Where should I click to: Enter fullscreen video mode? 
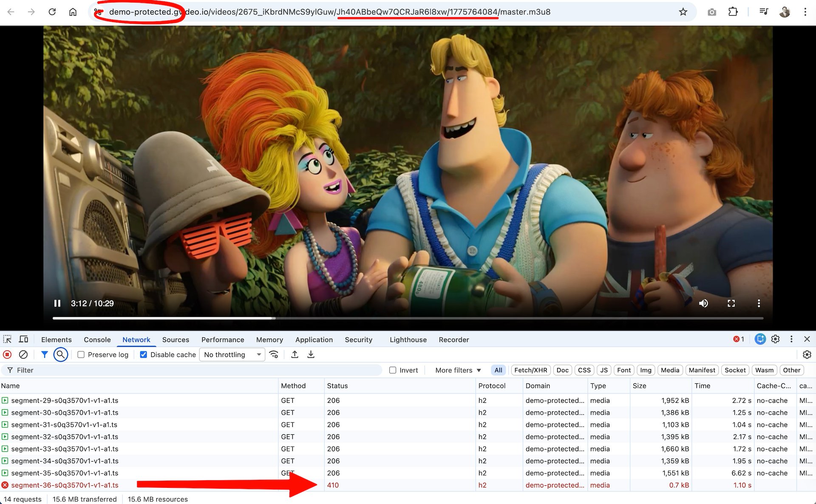(731, 303)
